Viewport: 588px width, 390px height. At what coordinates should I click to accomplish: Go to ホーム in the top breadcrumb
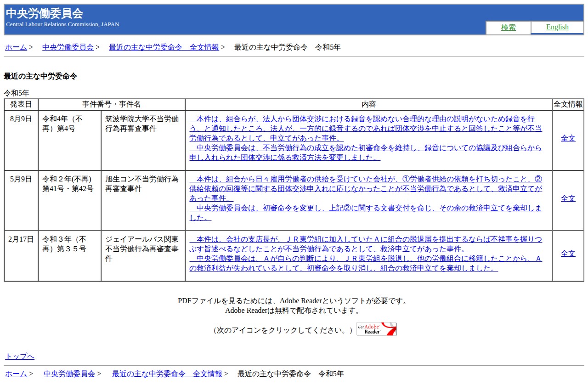(16, 47)
